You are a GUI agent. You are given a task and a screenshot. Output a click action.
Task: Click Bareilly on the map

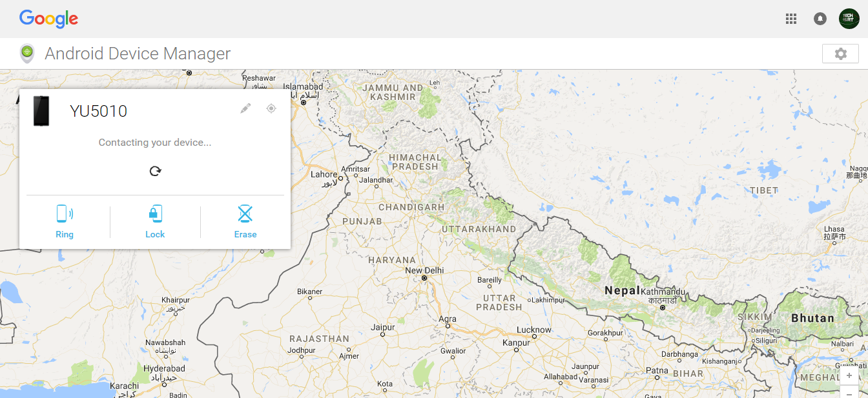tap(490, 280)
